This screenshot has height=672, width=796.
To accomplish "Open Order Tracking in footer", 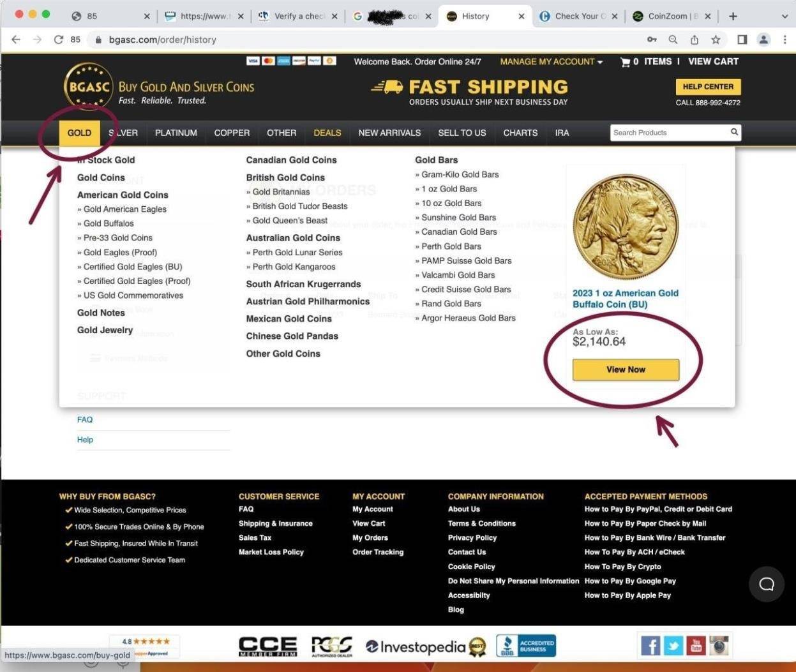I will pos(378,552).
